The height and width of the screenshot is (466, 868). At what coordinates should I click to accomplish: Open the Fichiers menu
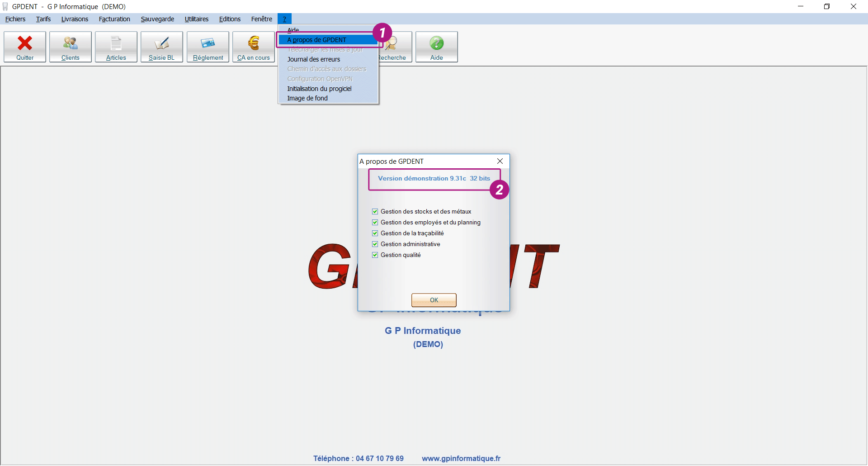coord(15,19)
